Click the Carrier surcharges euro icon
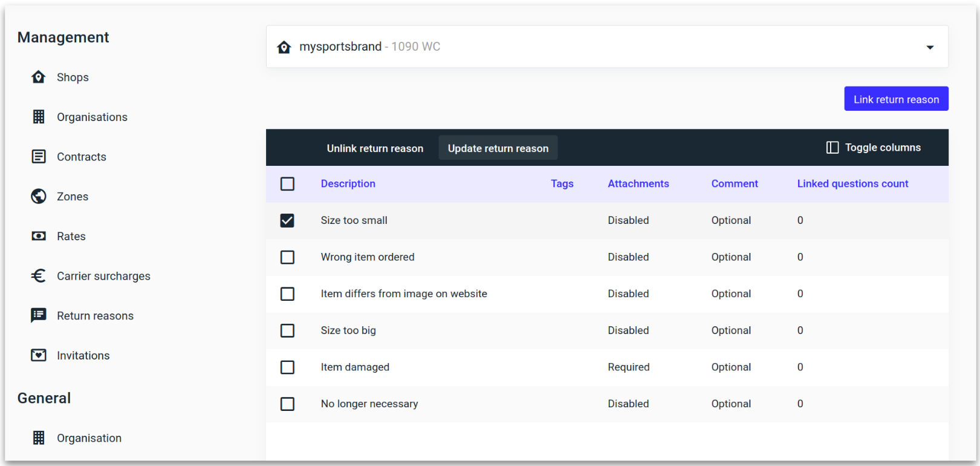The width and height of the screenshot is (980, 466). tap(39, 276)
